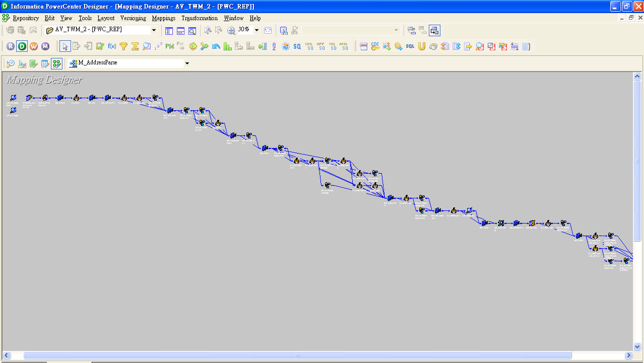Click the binoculars find icon

284,31
